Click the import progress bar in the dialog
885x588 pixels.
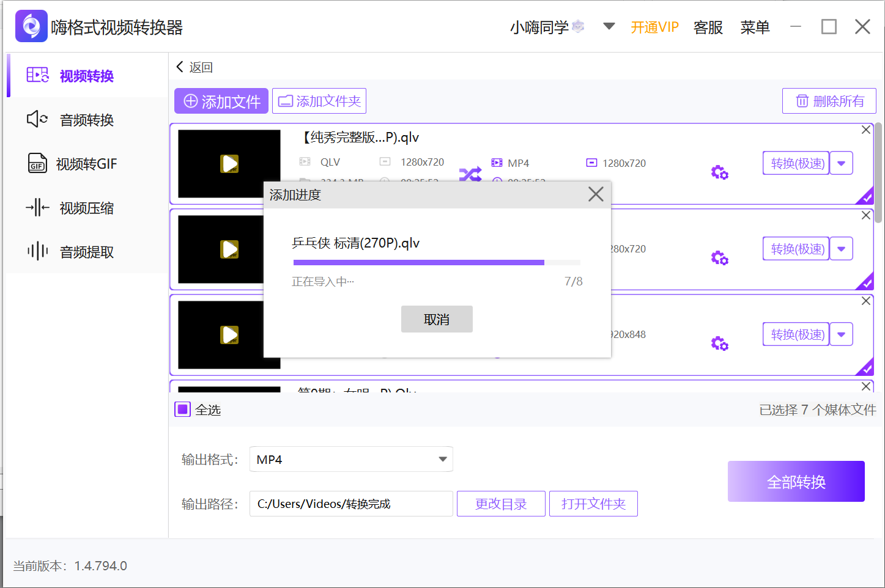(x=436, y=262)
